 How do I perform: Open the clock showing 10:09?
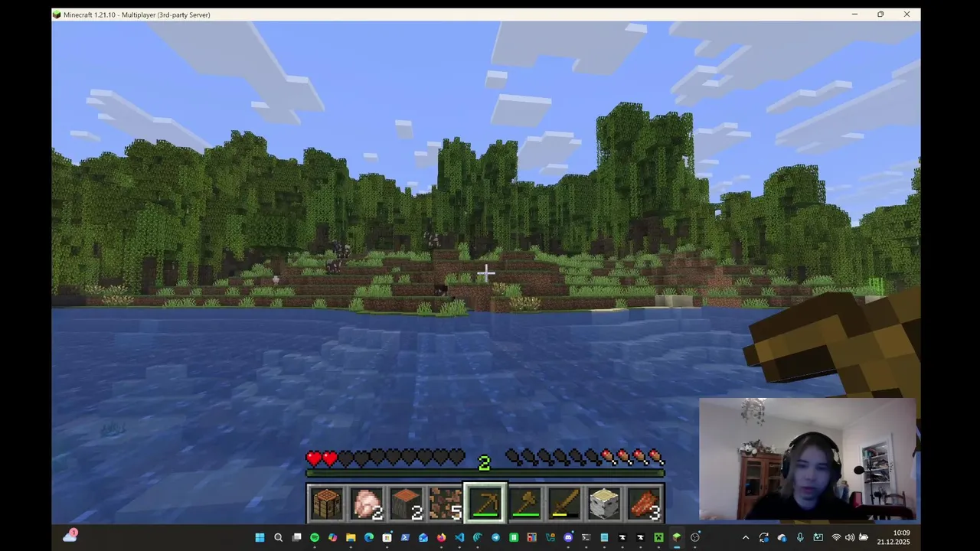(x=902, y=533)
